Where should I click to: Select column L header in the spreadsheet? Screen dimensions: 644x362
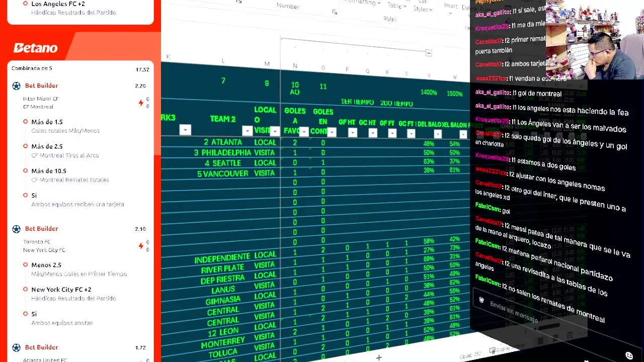tap(223, 61)
